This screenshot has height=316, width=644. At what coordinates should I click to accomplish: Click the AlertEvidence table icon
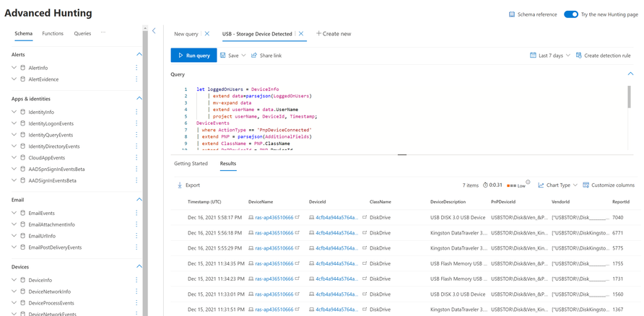click(22, 79)
